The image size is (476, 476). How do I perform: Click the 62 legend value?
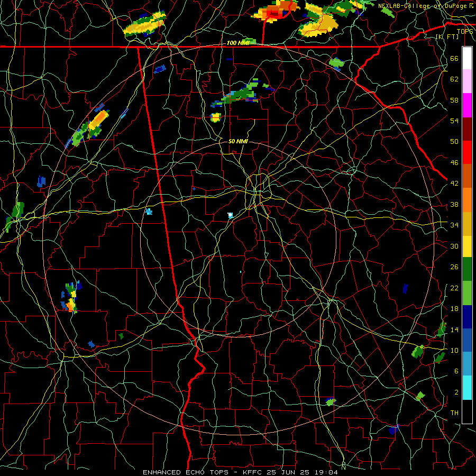click(x=454, y=79)
